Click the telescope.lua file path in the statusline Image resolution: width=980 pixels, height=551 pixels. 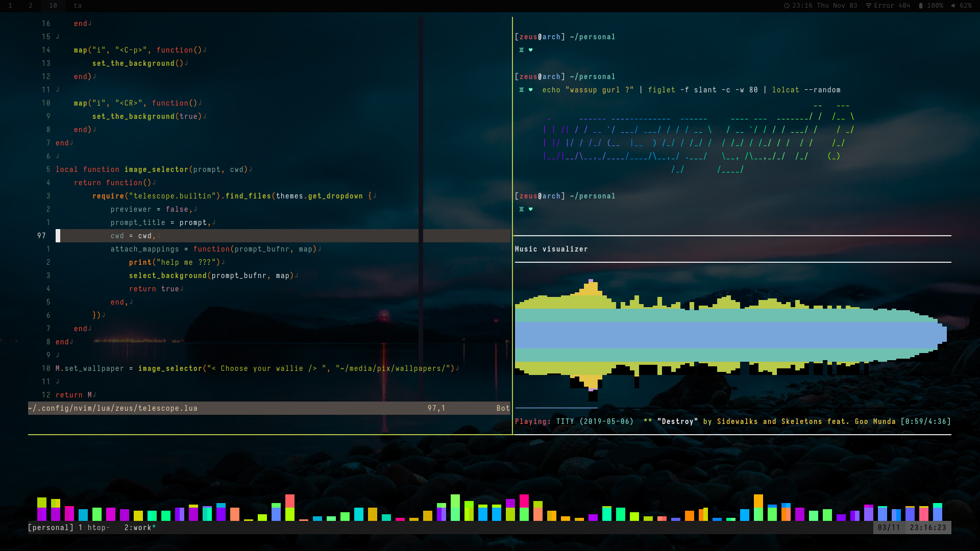point(113,408)
